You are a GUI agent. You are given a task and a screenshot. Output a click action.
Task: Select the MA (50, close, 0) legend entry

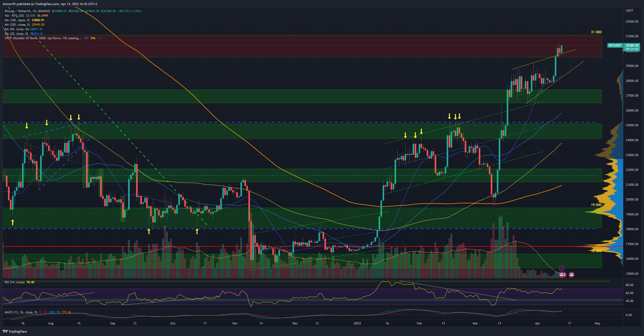tap(16, 29)
